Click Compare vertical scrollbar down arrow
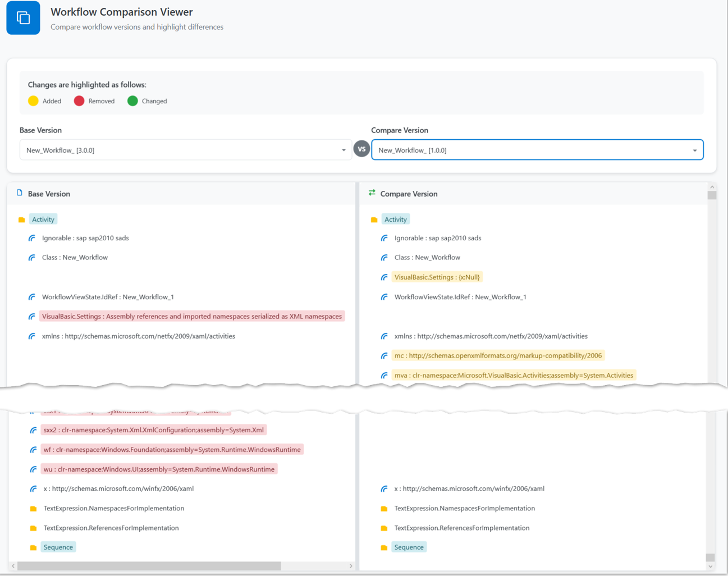The image size is (728, 576). 711,566
